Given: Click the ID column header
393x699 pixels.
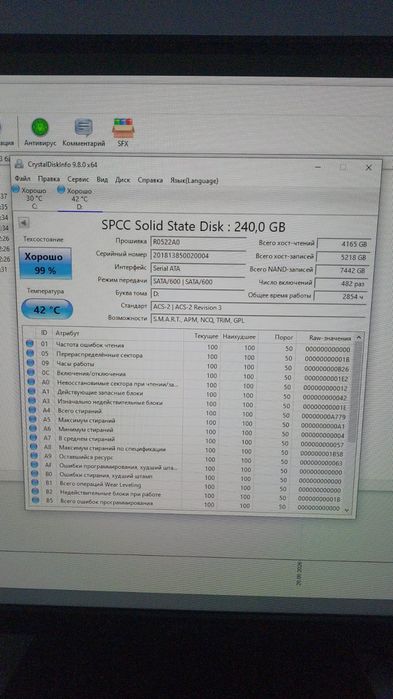Looking at the screenshot, I should click(44, 333).
